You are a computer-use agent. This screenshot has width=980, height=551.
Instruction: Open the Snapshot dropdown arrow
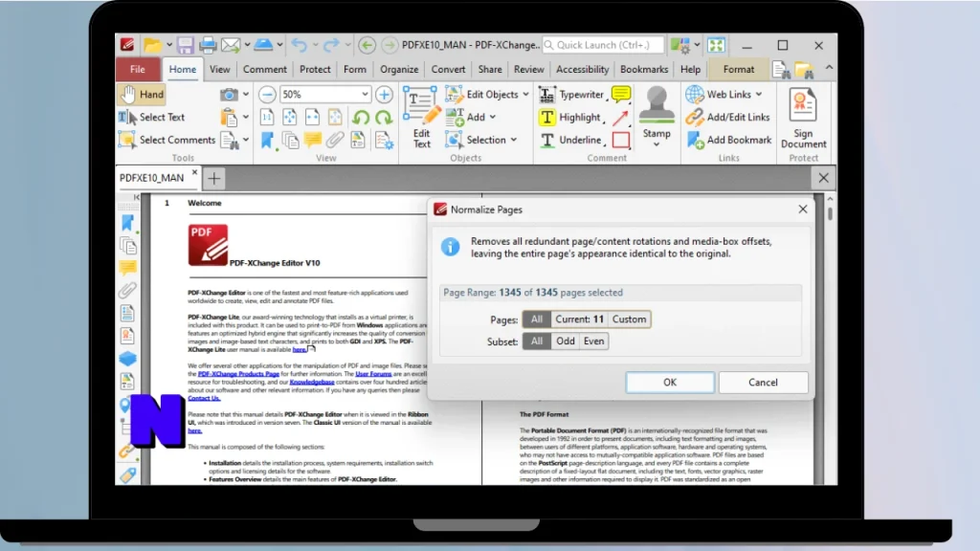click(246, 95)
